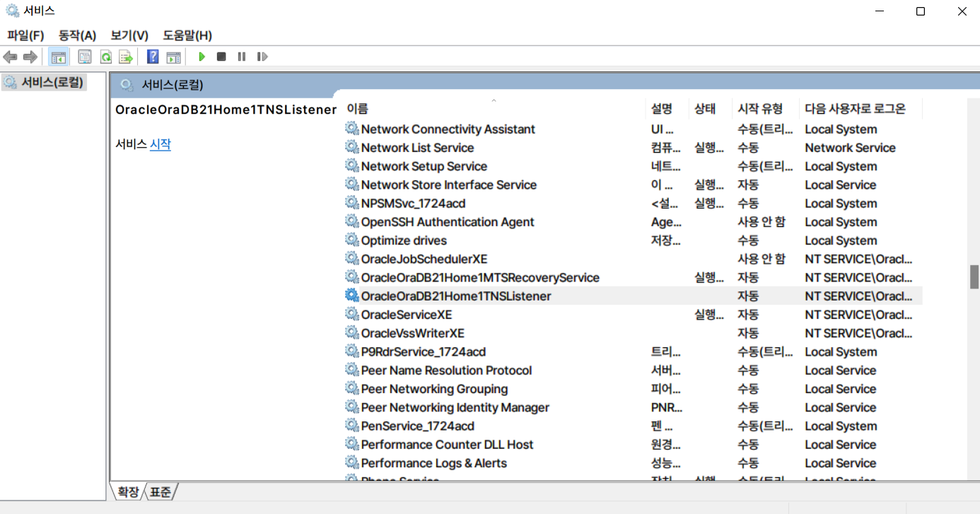Select the OracleOraDB21Home1MTSRecoveryService name
Viewport: 980px width, 514px height.
click(480, 277)
